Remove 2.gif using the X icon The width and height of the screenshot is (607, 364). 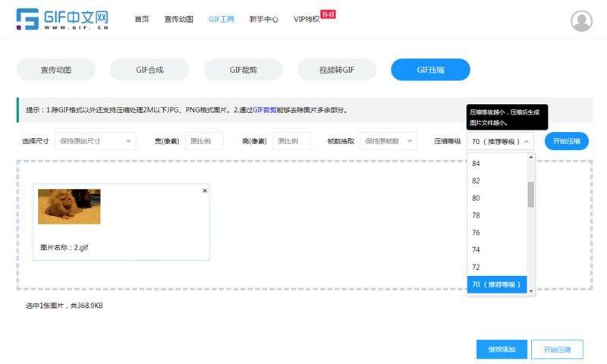click(205, 190)
